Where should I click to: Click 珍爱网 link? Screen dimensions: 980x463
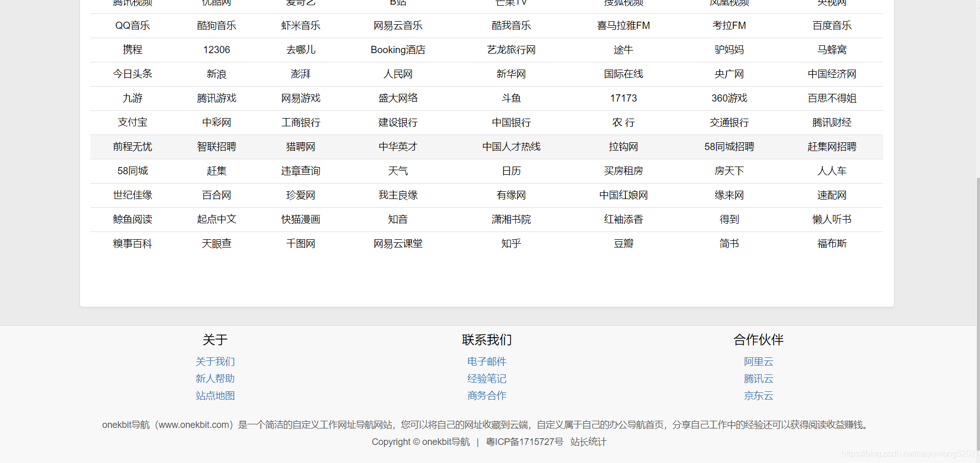pos(301,195)
